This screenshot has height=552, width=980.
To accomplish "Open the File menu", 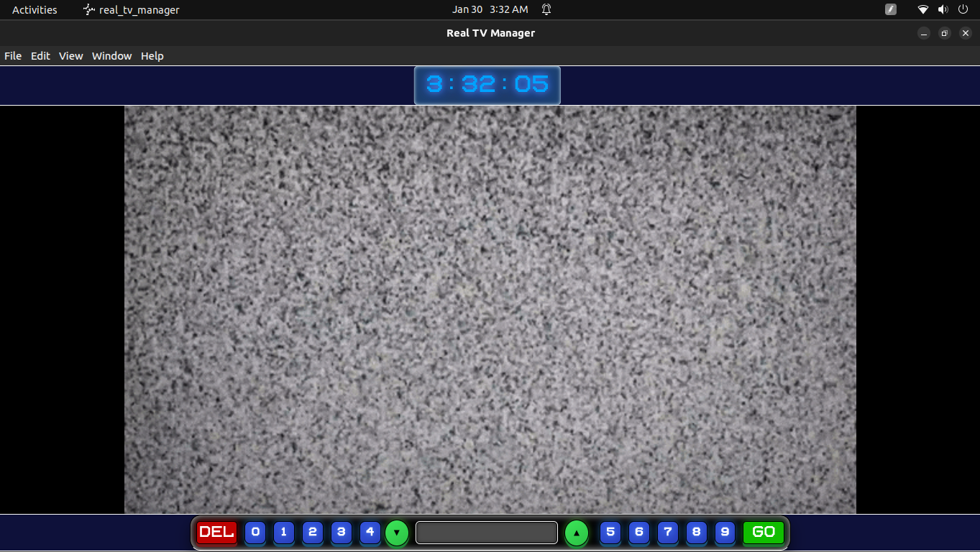I will (13, 56).
